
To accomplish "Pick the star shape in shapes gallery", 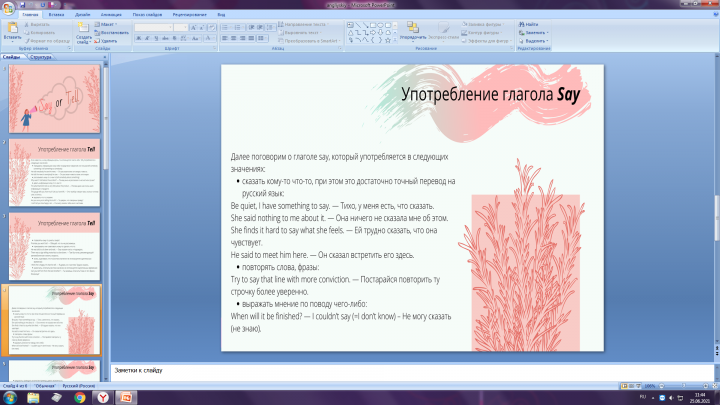I will pos(388,40).
